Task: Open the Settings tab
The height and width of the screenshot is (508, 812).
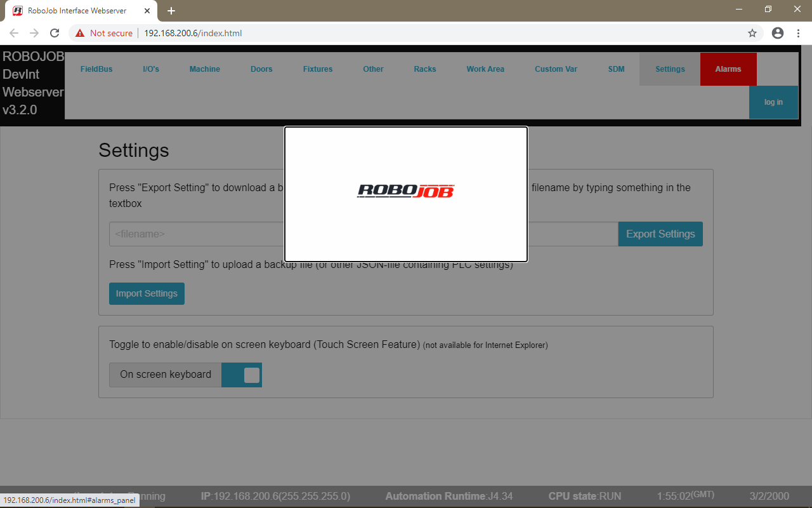Action: (670, 69)
